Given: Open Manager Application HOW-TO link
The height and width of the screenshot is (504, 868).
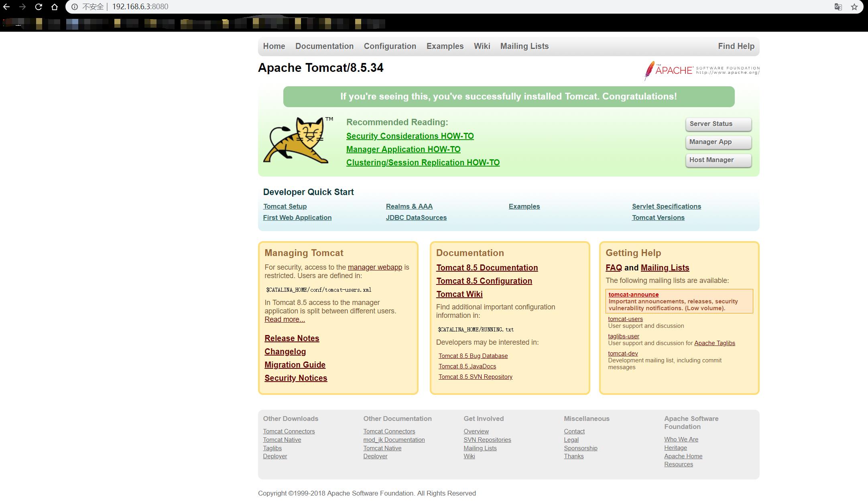Looking at the screenshot, I should point(403,149).
